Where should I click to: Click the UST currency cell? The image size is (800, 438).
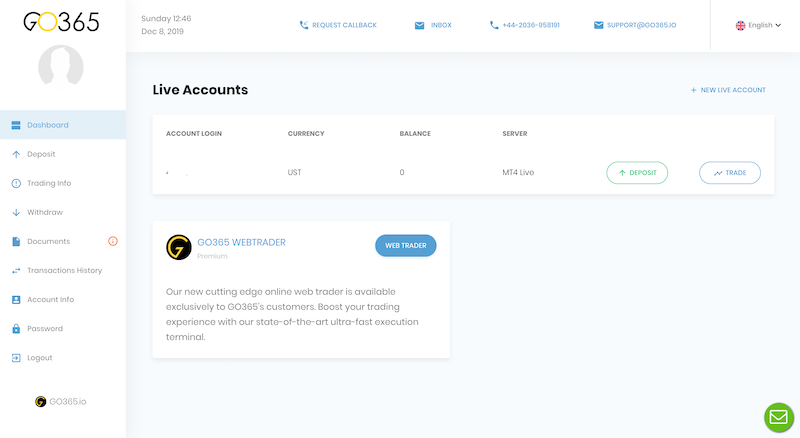click(294, 173)
